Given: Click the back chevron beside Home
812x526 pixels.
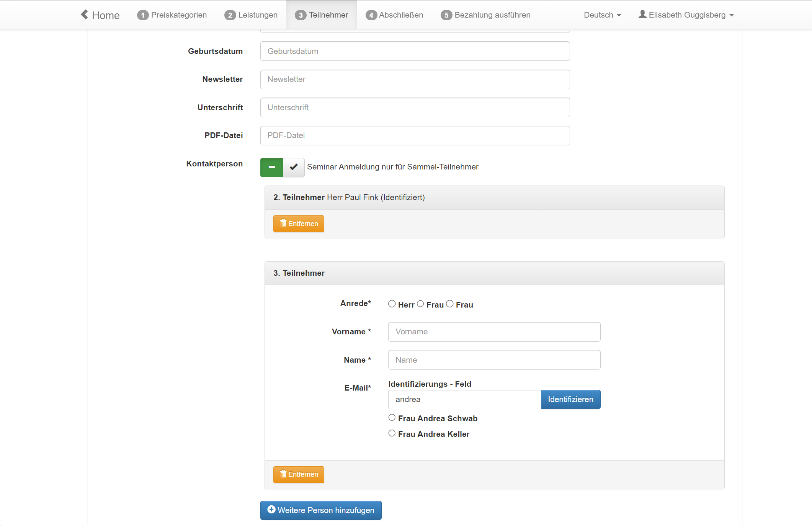Looking at the screenshot, I should point(84,15).
